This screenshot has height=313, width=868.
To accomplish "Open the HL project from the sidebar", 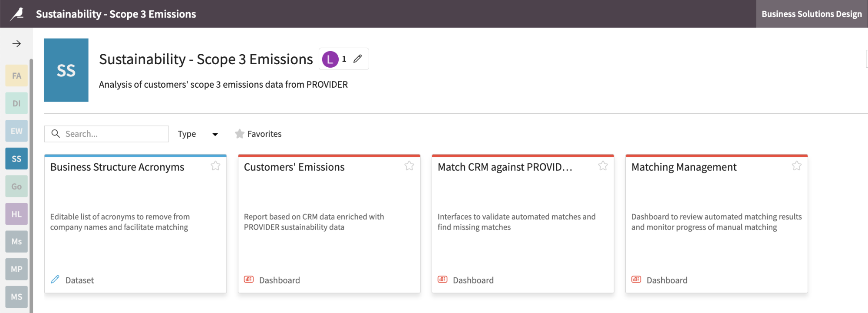I will pyautogui.click(x=16, y=214).
